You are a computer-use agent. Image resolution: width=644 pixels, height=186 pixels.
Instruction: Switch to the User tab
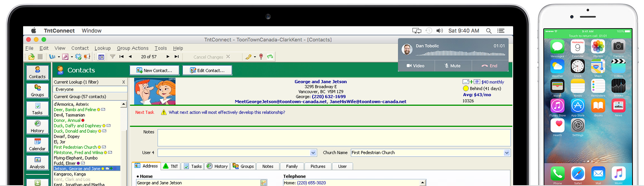tap(343, 166)
